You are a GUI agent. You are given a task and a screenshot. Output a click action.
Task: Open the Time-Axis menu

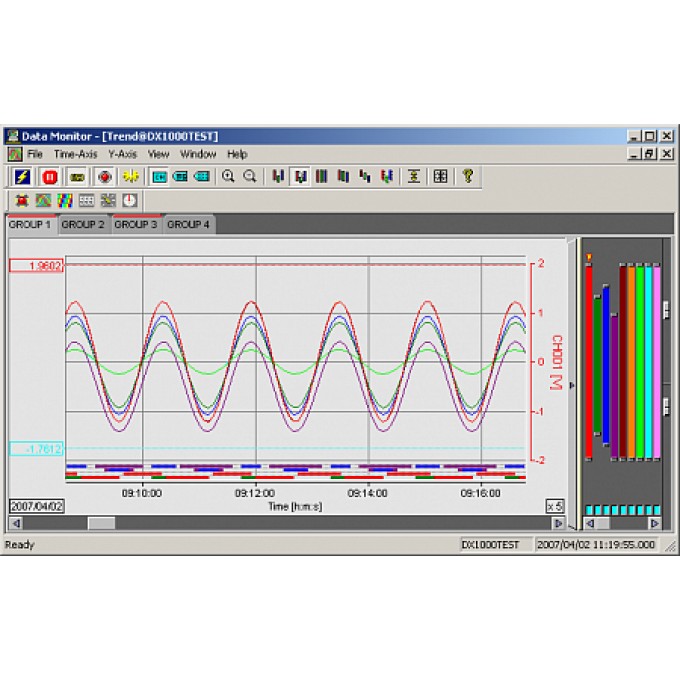click(x=76, y=154)
